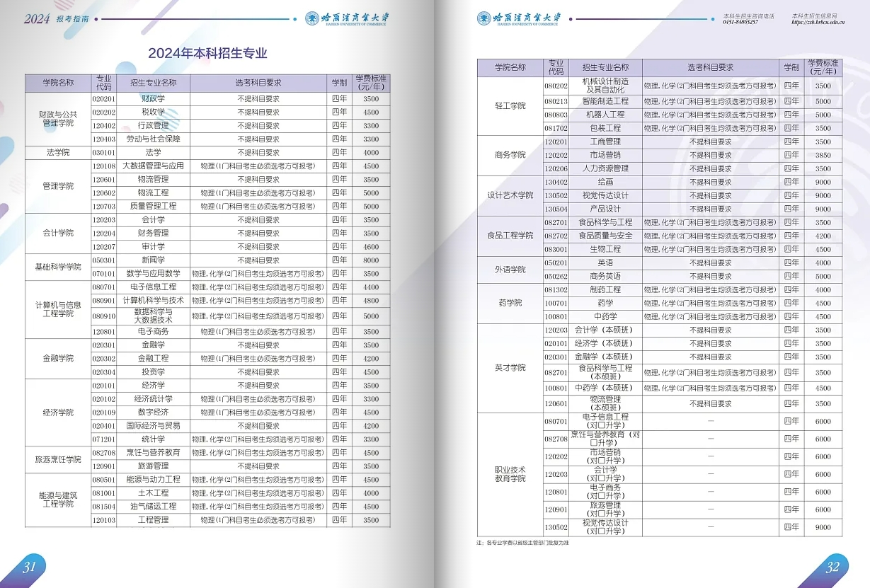870x588 pixels.
Task: Select the 4600 tuition value
Action: click(x=371, y=247)
